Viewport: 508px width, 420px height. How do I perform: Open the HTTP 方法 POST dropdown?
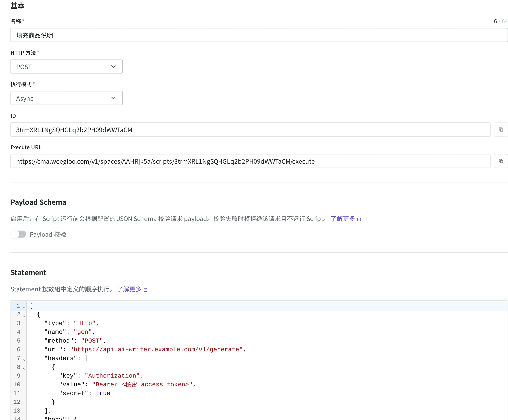[67, 66]
